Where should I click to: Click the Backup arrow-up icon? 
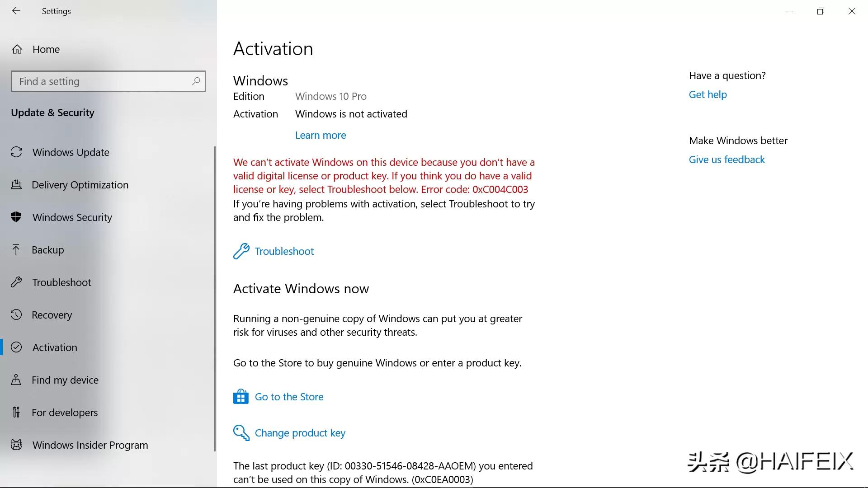tap(16, 249)
